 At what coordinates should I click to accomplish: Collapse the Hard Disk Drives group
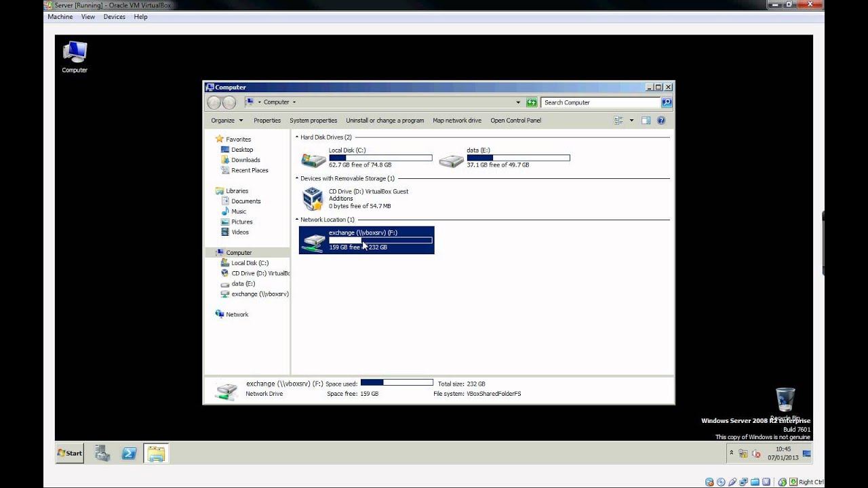pos(297,138)
